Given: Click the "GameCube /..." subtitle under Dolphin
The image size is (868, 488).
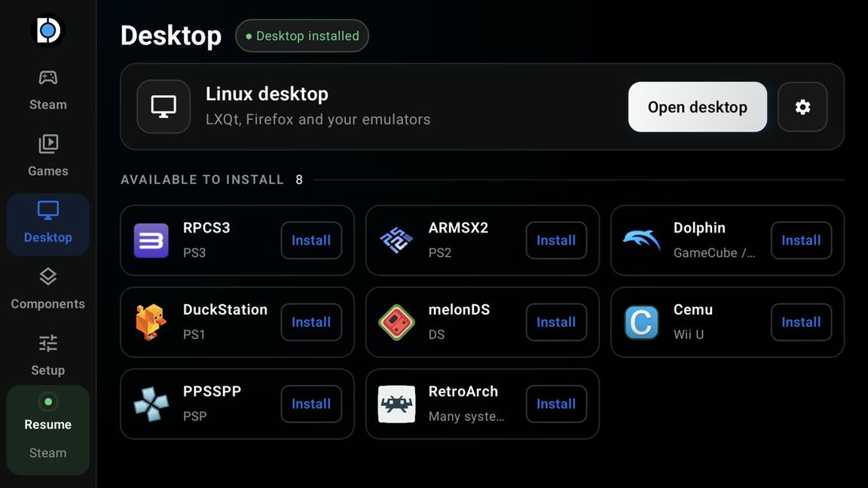Looking at the screenshot, I should [x=714, y=253].
